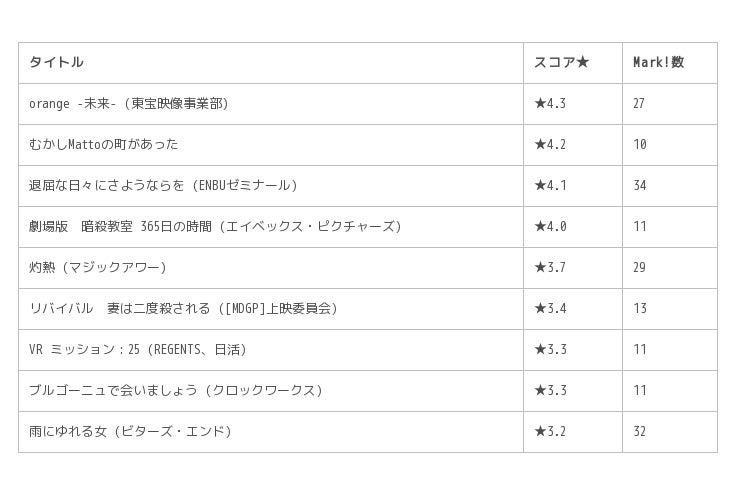Click the VR ミッション:25 title
The width and height of the screenshot is (740, 493).
click(138, 349)
